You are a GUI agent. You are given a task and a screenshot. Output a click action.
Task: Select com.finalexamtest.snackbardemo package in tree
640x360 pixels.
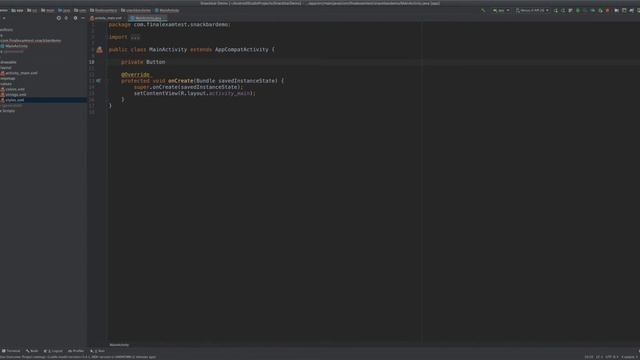coord(31,41)
